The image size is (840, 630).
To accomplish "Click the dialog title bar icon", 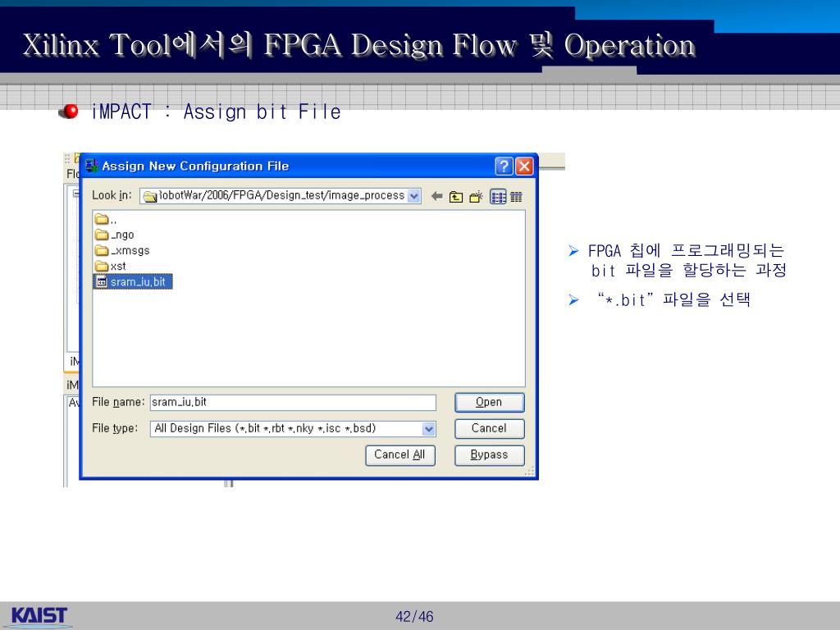I will point(92,166).
